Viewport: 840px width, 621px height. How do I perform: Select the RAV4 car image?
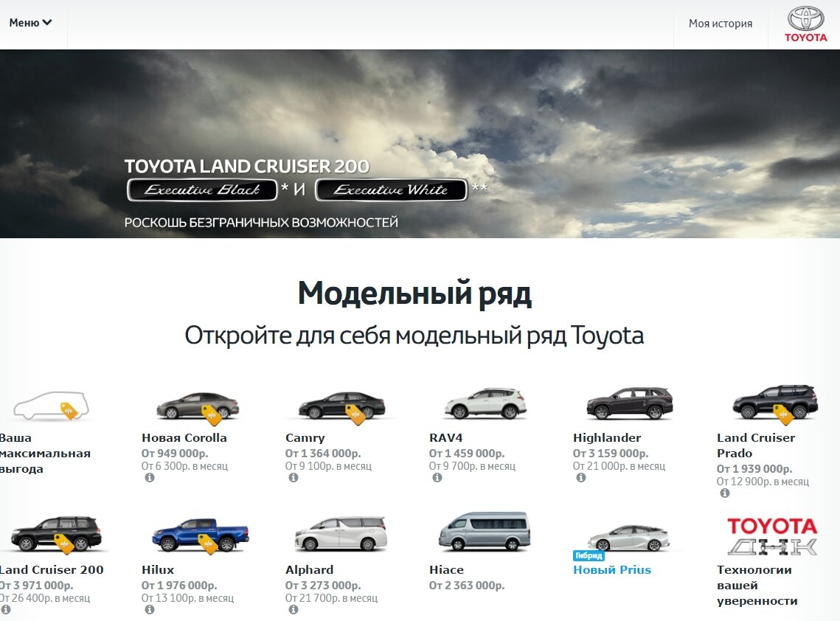click(x=485, y=403)
